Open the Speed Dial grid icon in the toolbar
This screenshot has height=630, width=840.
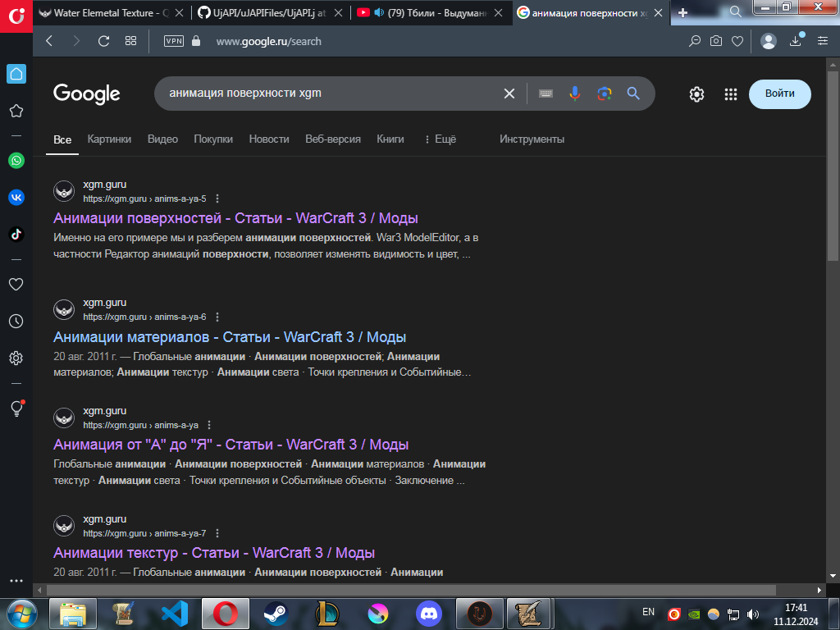(x=130, y=41)
